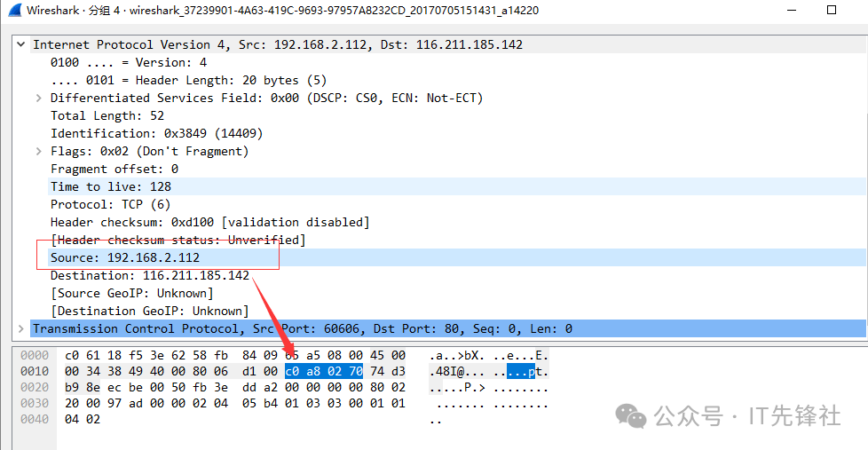Select the Header checksum: 0xd100 row
This screenshot has width=868, height=450.
coord(209,222)
